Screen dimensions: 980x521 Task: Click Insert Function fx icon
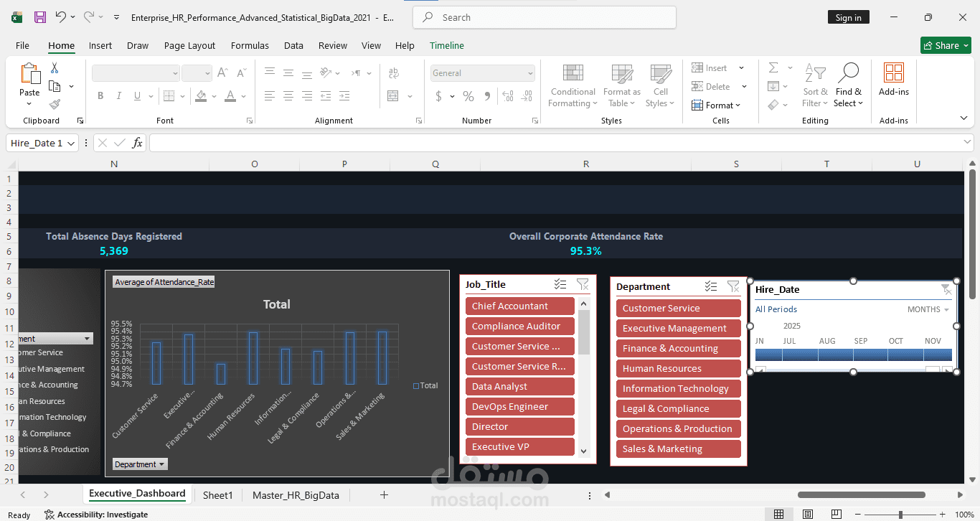(x=138, y=143)
